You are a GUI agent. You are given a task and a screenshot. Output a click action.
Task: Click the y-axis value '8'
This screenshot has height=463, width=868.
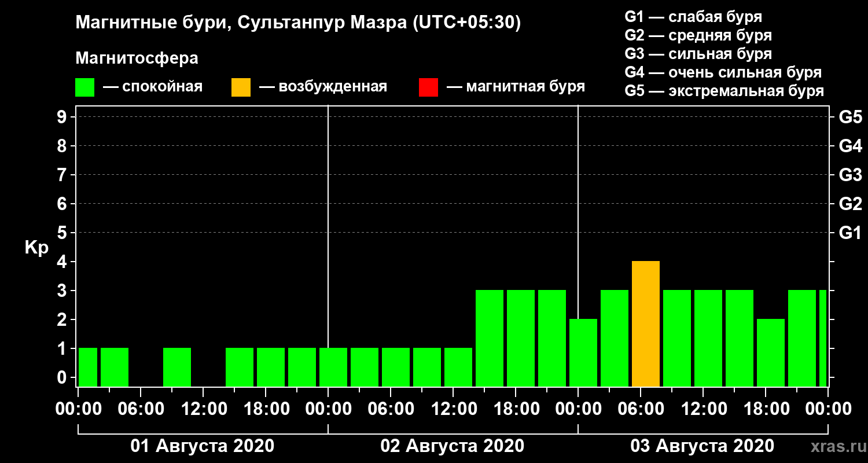click(63, 146)
